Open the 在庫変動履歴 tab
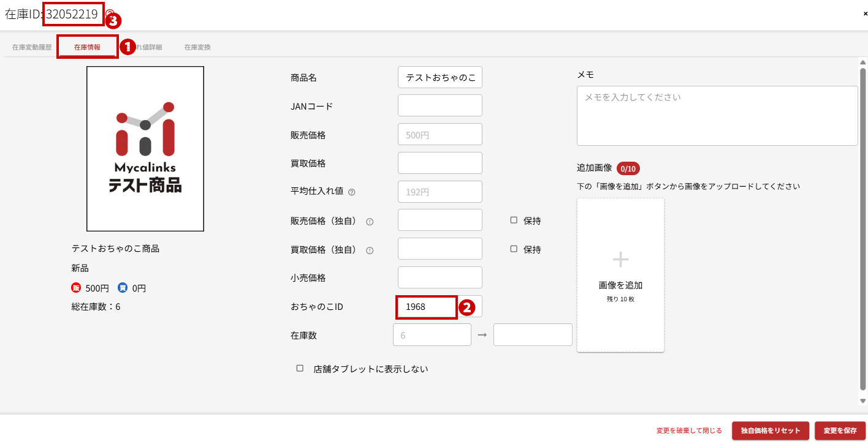The image size is (868, 444). [x=32, y=47]
